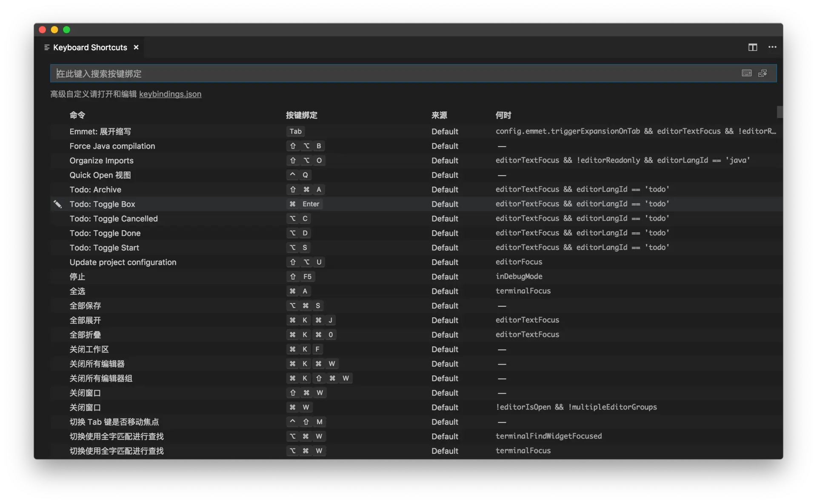This screenshot has height=504, width=817.
Task: Click the list icon on Keyboard Shortcuts tab
Action: (47, 48)
